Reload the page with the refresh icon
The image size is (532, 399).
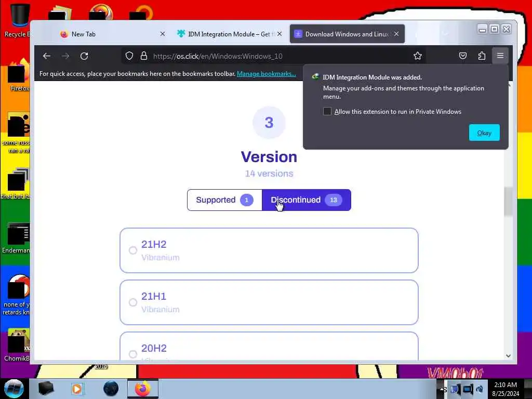(x=84, y=56)
